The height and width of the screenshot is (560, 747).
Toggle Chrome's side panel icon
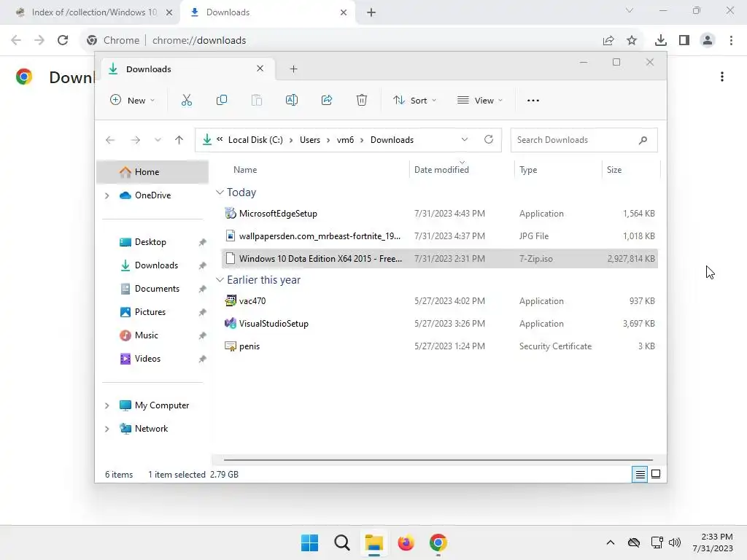point(684,41)
